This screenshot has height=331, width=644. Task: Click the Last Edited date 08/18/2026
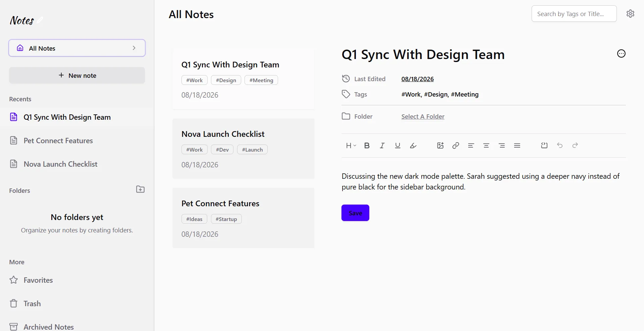[417, 79]
